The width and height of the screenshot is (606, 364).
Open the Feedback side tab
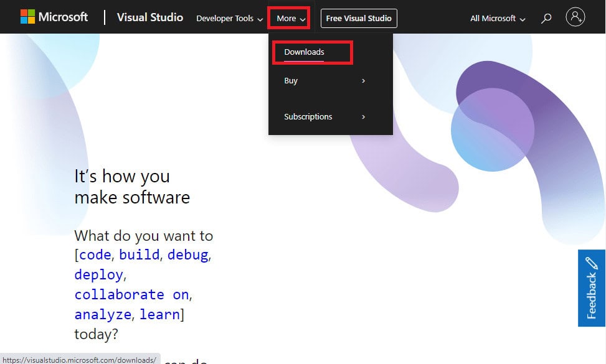click(x=591, y=288)
